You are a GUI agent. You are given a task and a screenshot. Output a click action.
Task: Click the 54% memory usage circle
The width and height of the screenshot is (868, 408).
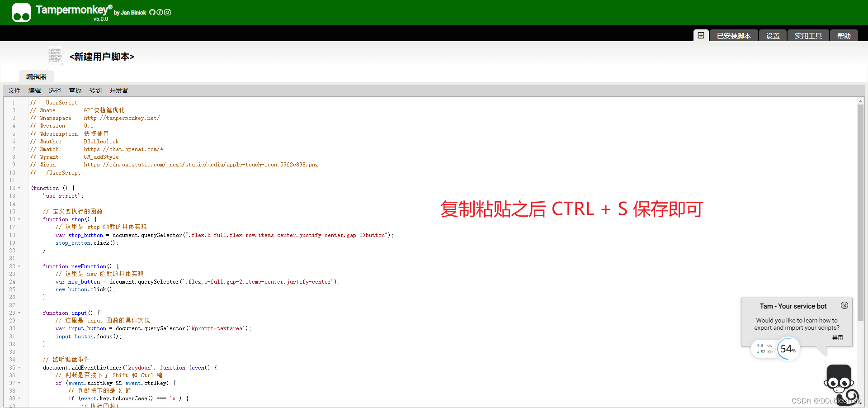[788, 349]
